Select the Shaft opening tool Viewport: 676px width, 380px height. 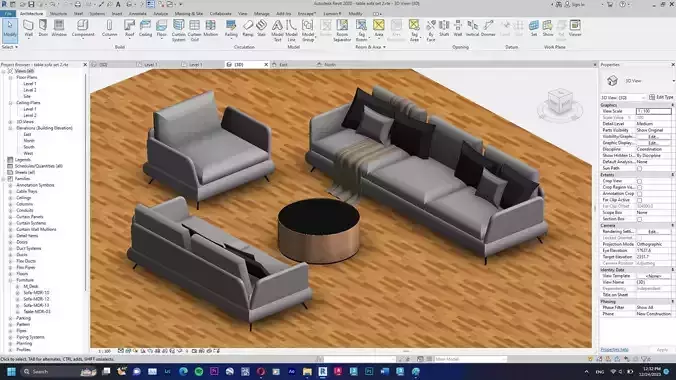coord(444,28)
